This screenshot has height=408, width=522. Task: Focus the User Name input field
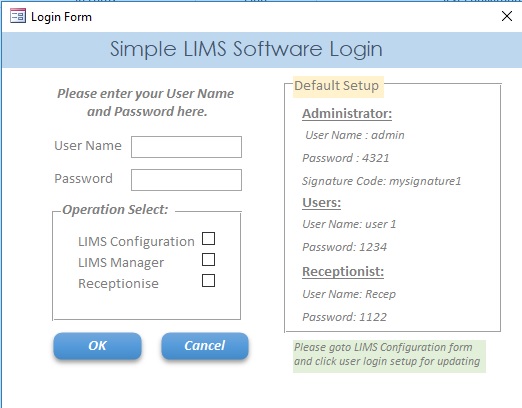(x=186, y=147)
